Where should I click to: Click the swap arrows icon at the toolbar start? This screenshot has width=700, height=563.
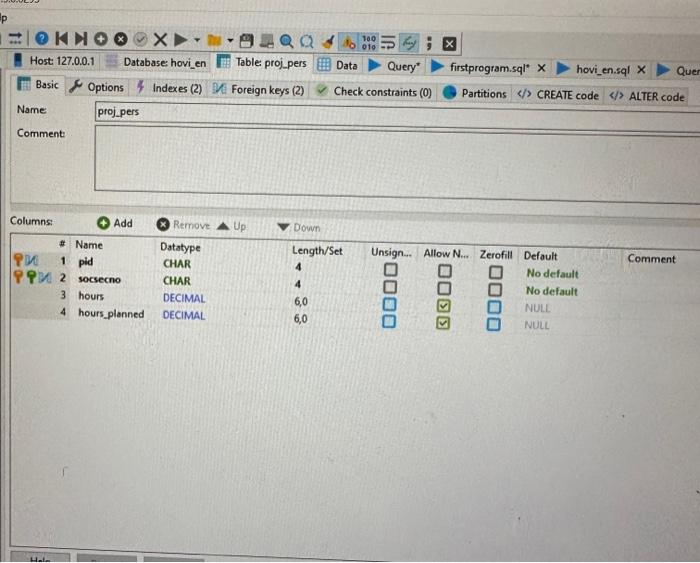(16, 38)
